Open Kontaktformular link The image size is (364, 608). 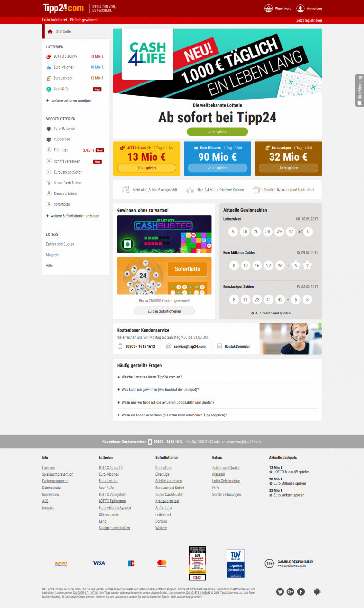237,346
